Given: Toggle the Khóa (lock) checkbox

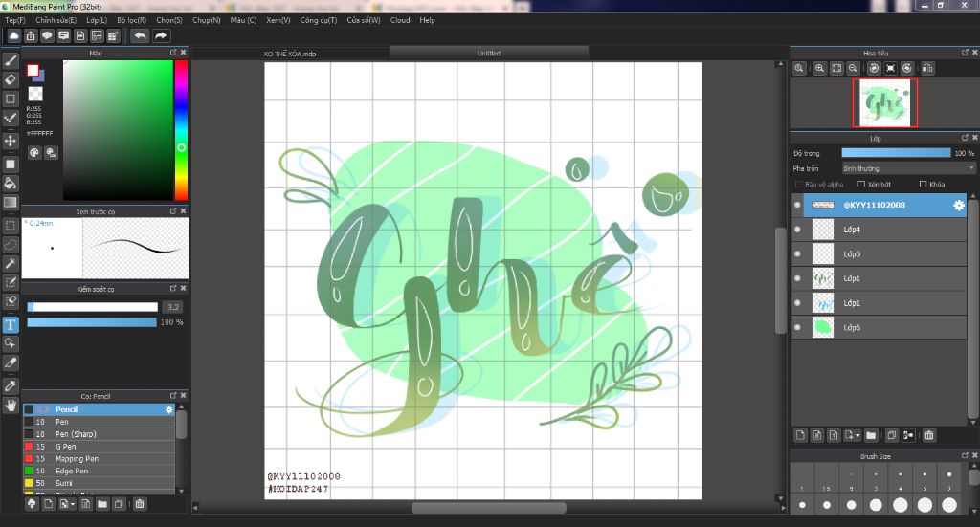Looking at the screenshot, I should point(924,185).
